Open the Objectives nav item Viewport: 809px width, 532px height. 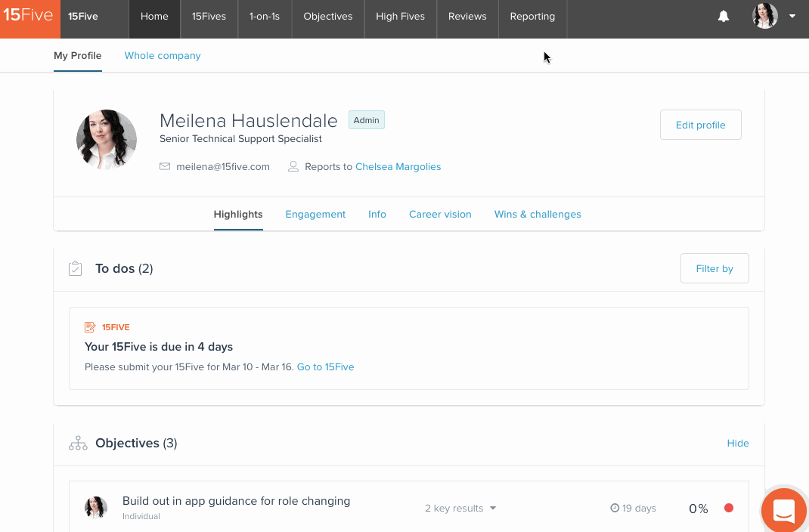(328, 19)
